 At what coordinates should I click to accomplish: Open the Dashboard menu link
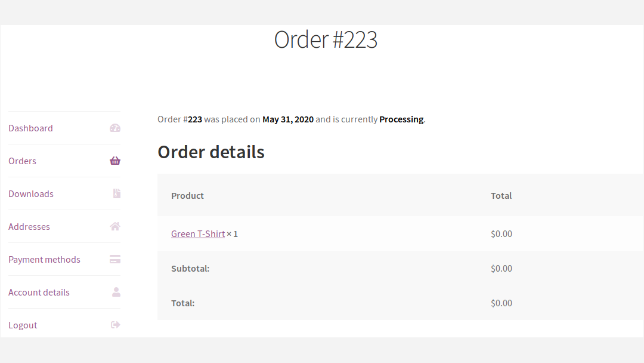pyautogui.click(x=31, y=128)
